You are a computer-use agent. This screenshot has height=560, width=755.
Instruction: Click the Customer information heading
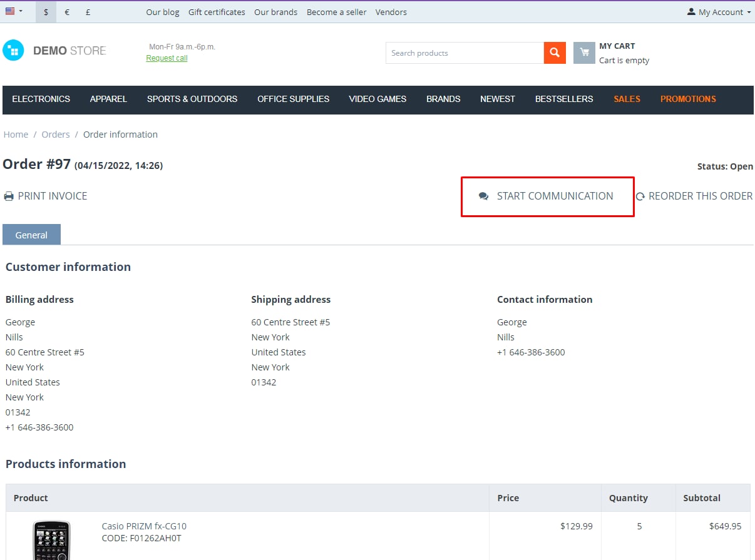(68, 267)
